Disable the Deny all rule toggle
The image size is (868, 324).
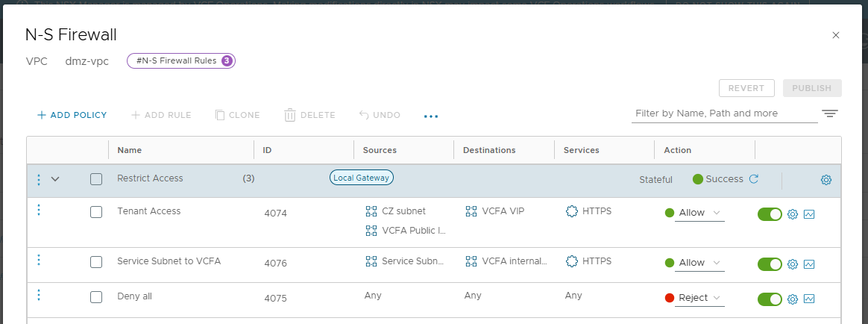(770, 299)
